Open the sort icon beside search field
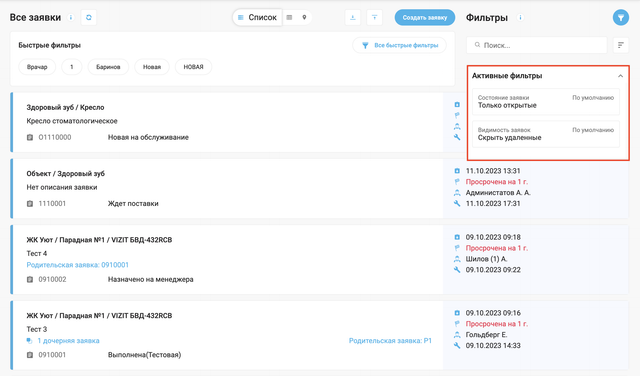The height and width of the screenshot is (376, 640). 620,45
